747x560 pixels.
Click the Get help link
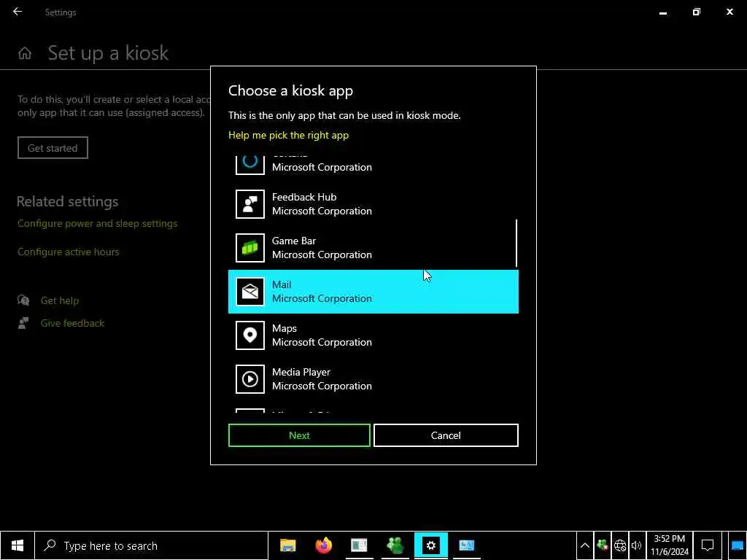(60, 300)
